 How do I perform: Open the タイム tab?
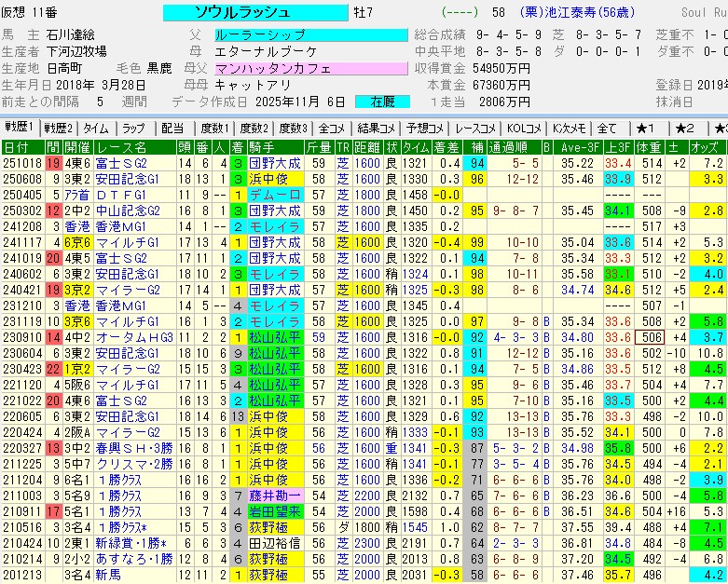coord(96,129)
